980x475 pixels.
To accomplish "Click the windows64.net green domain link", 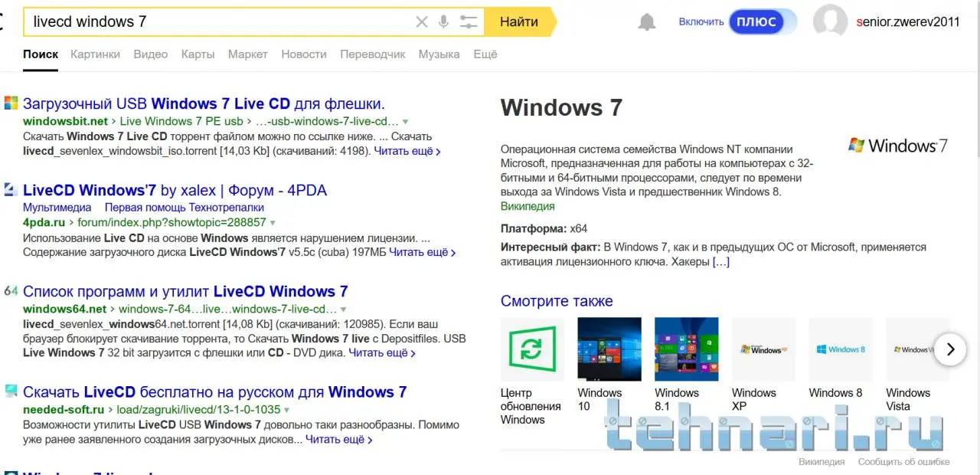I will coord(64,310).
